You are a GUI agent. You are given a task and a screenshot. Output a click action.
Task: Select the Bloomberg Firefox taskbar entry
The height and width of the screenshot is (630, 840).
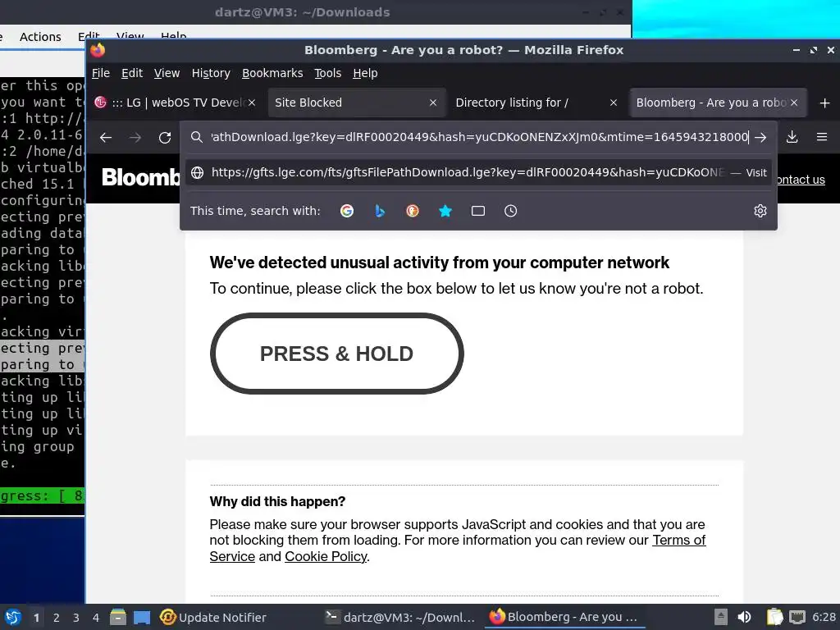[564, 617]
